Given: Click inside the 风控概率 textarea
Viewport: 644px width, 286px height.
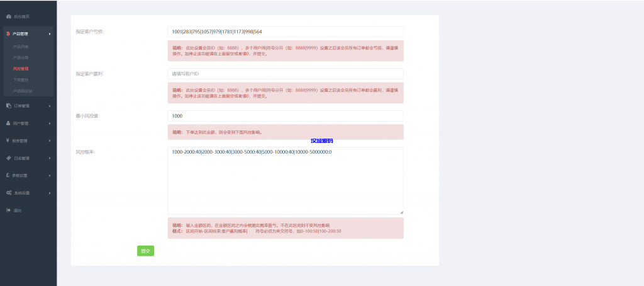Looking at the screenshot, I should click(x=286, y=181).
